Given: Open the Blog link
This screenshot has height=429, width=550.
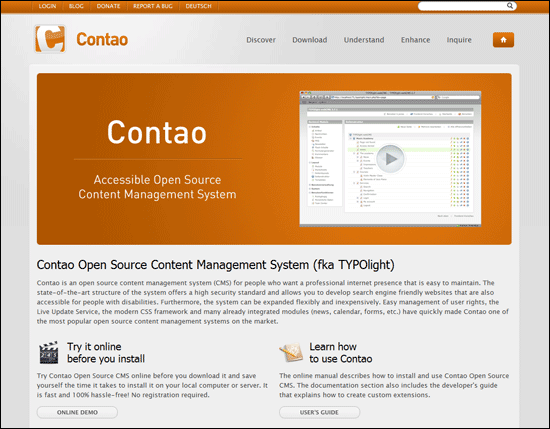Looking at the screenshot, I should pyautogui.click(x=76, y=6).
